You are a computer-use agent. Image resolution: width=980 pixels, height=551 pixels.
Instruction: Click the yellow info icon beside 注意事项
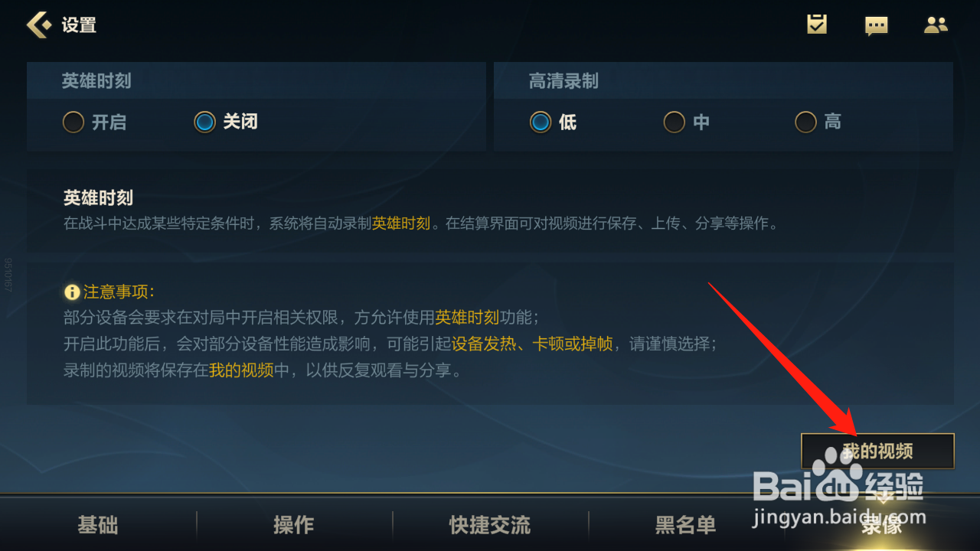point(72,292)
